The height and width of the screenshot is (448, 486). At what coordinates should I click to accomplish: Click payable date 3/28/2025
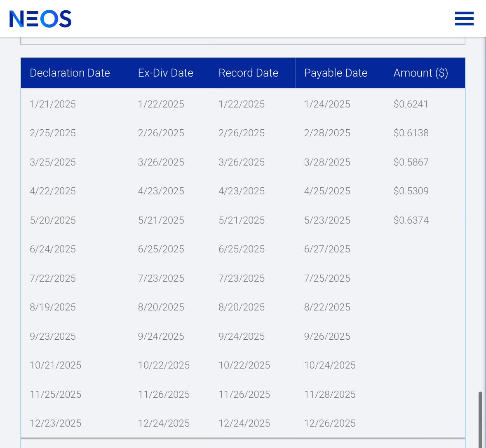pyautogui.click(x=327, y=162)
